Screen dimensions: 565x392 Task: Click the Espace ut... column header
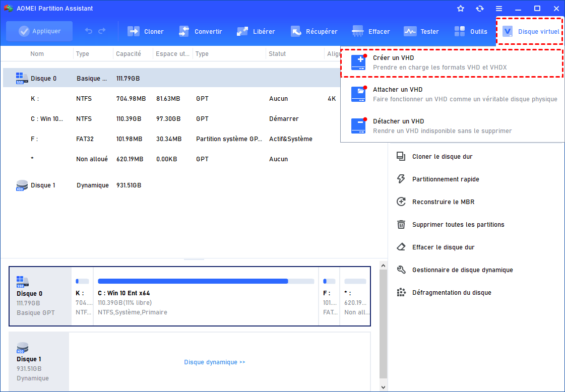pos(172,54)
